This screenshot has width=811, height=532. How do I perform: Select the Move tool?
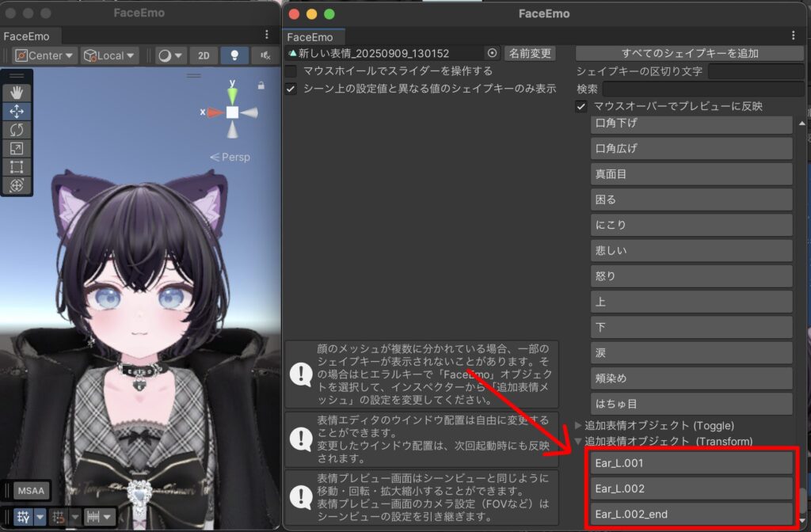tap(17, 112)
